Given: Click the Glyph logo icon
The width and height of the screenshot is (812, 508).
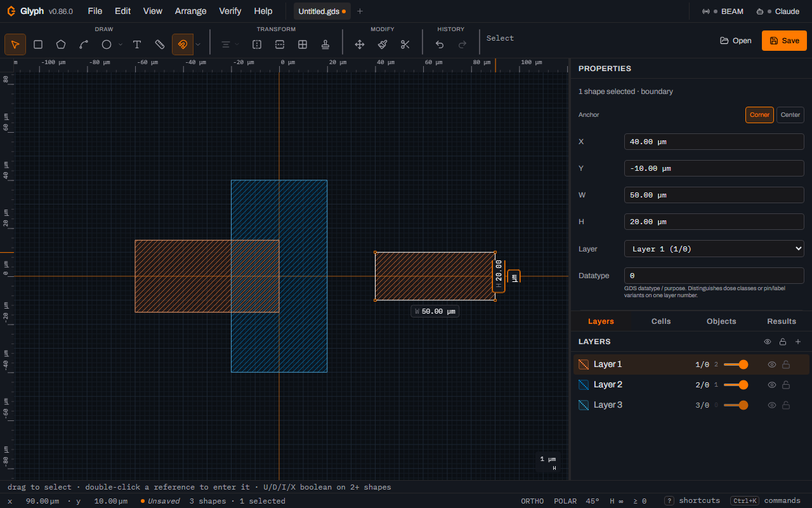Looking at the screenshot, I should pyautogui.click(x=11, y=11).
